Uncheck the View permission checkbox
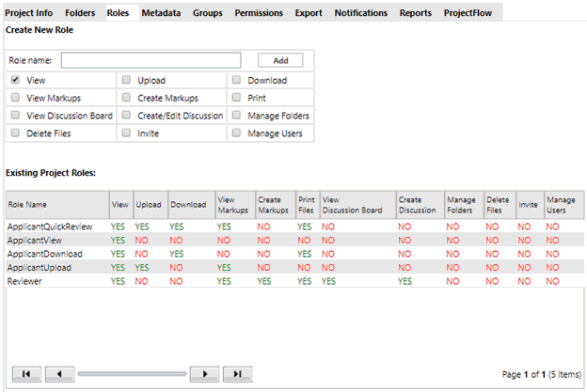Screen dimensions: 587x392 15,80
